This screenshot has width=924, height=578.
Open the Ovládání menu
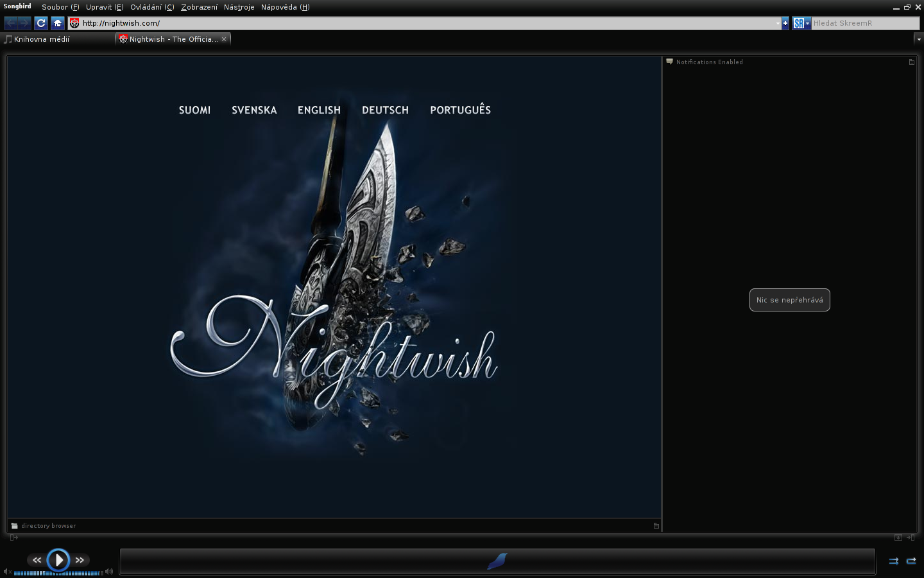click(152, 7)
